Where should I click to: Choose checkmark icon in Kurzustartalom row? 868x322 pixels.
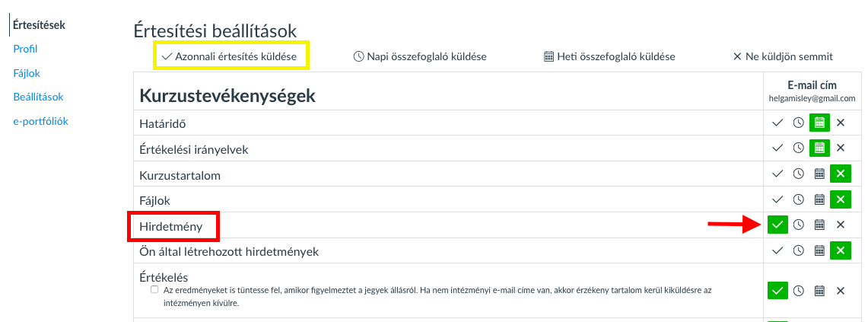pos(777,174)
